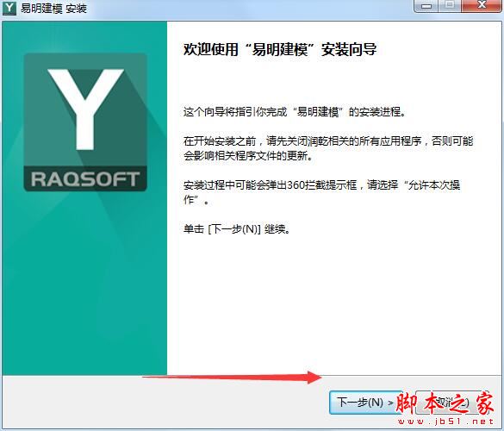Screen dimensions: 504x431
Task: Open the www.jb51.net watermark link
Action: (x=445, y=421)
